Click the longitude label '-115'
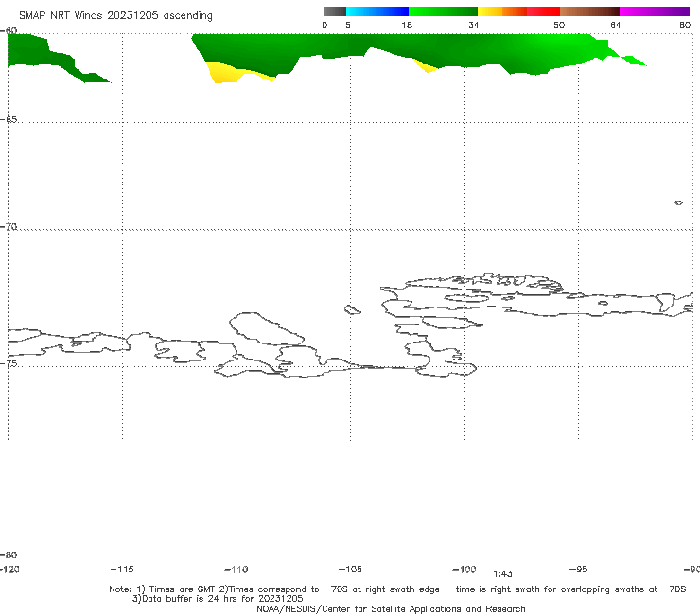Viewport: 700px width, 615px height. click(122, 569)
